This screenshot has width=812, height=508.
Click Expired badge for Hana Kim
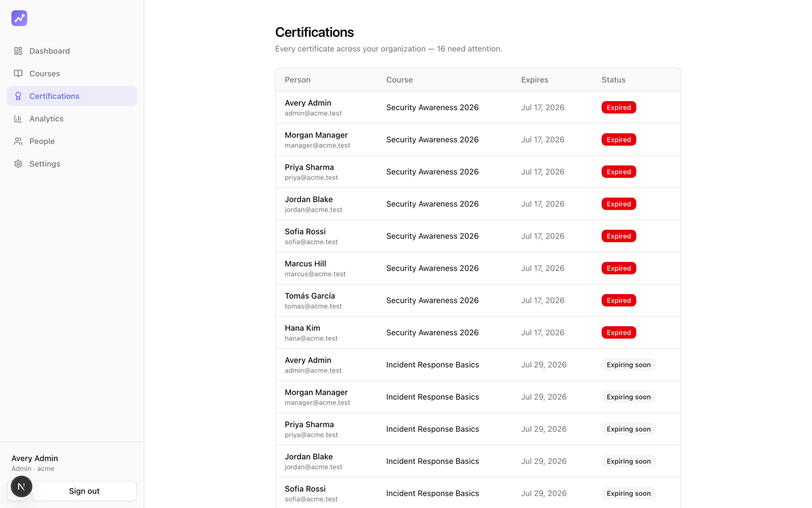pos(619,333)
